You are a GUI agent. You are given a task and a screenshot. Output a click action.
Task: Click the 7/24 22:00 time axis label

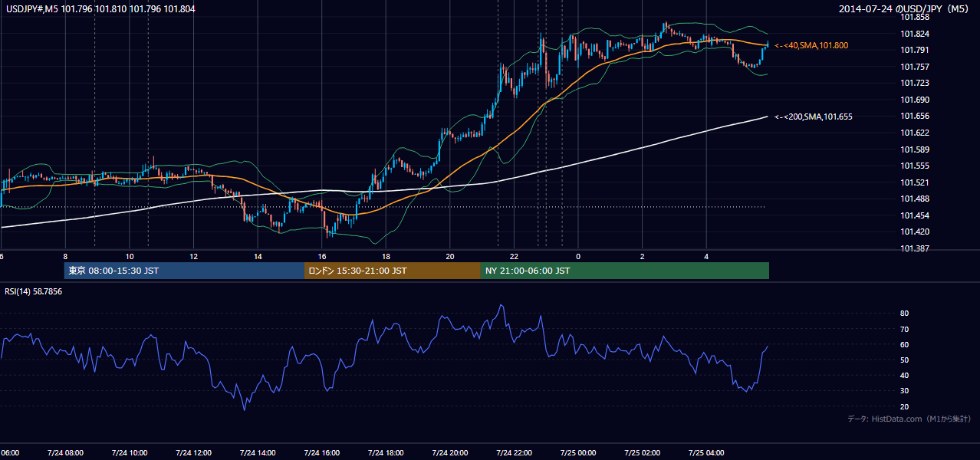(513, 453)
